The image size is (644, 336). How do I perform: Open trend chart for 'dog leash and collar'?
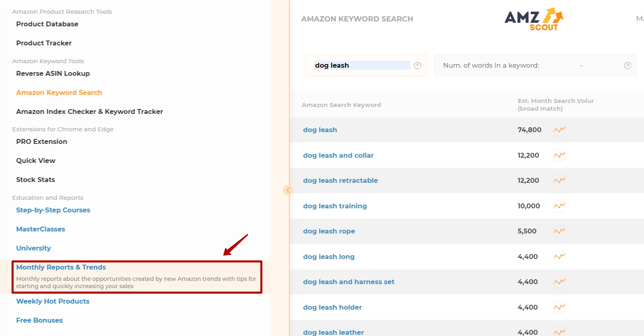coord(560,155)
